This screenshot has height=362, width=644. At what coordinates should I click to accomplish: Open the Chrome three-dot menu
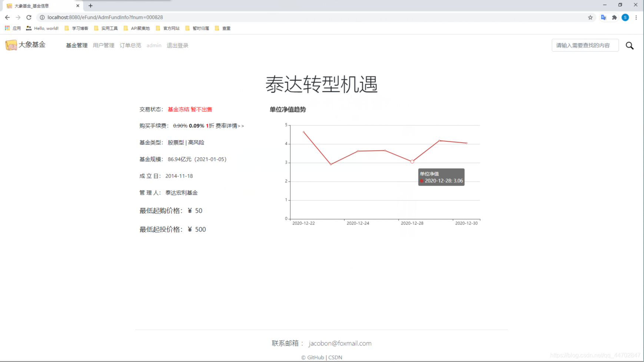pyautogui.click(x=636, y=17)
